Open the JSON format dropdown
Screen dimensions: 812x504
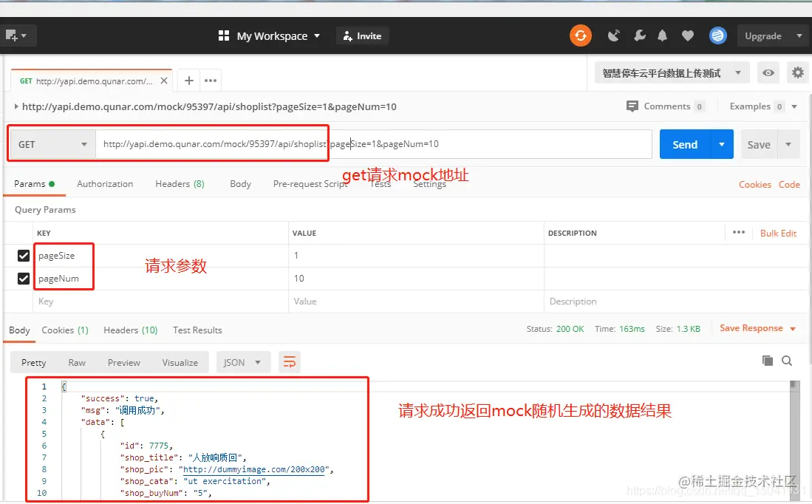243,362
